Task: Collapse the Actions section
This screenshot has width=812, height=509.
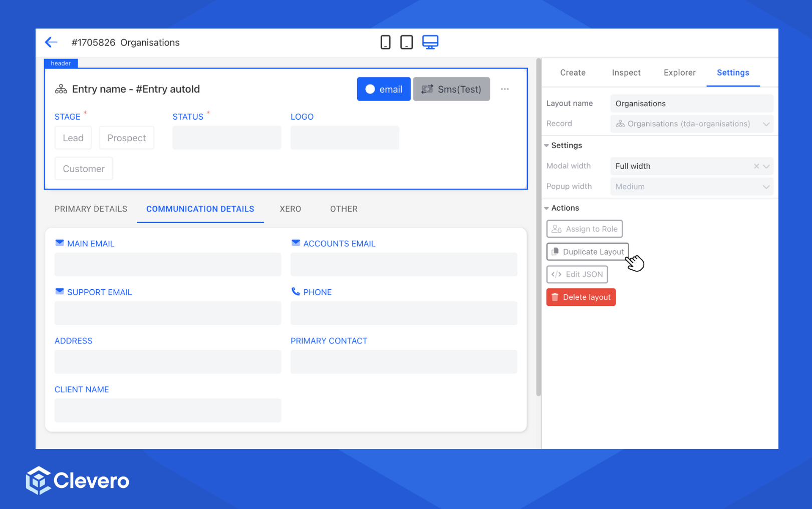Action: point(547,208)
